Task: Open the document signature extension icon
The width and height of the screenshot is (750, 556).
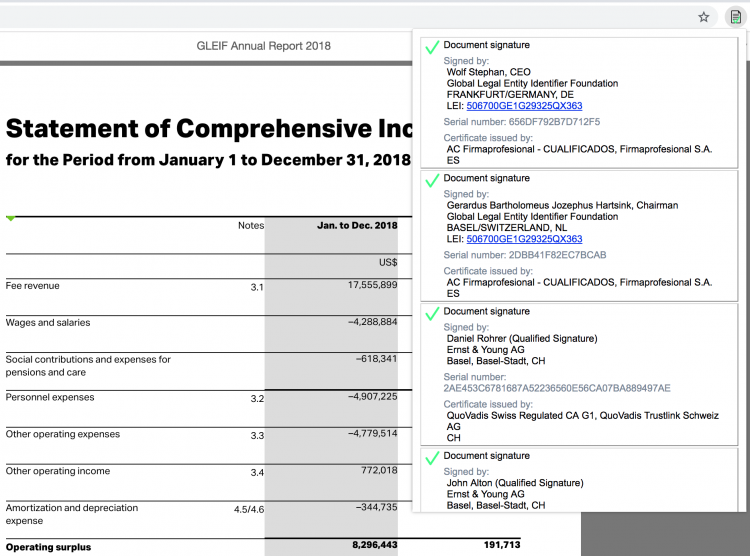Action: tap(735, 17)
